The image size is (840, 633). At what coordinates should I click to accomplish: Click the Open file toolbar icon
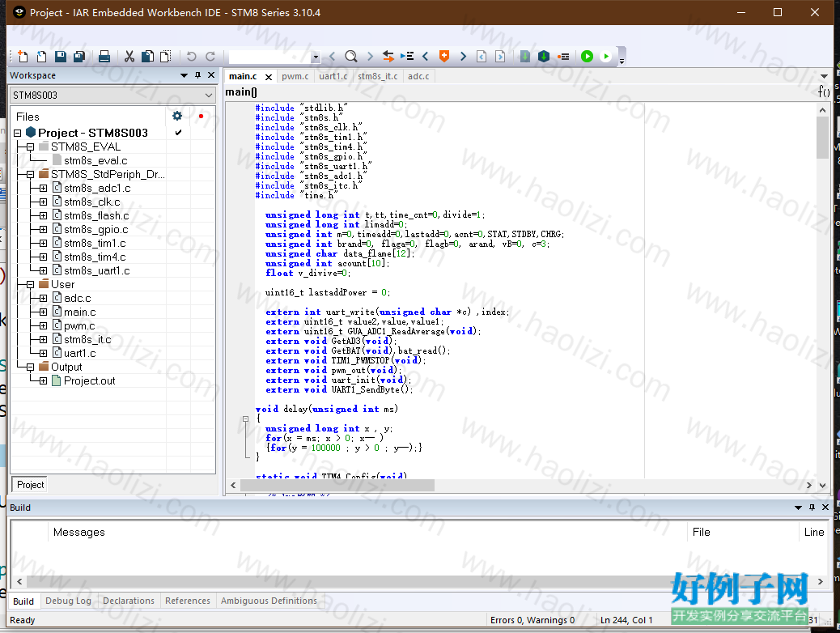pos(41,57)
